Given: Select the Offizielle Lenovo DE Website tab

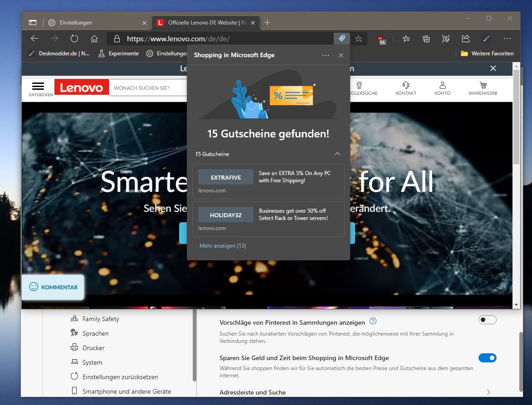Looking at the screenshot, I should pos(206,22).
